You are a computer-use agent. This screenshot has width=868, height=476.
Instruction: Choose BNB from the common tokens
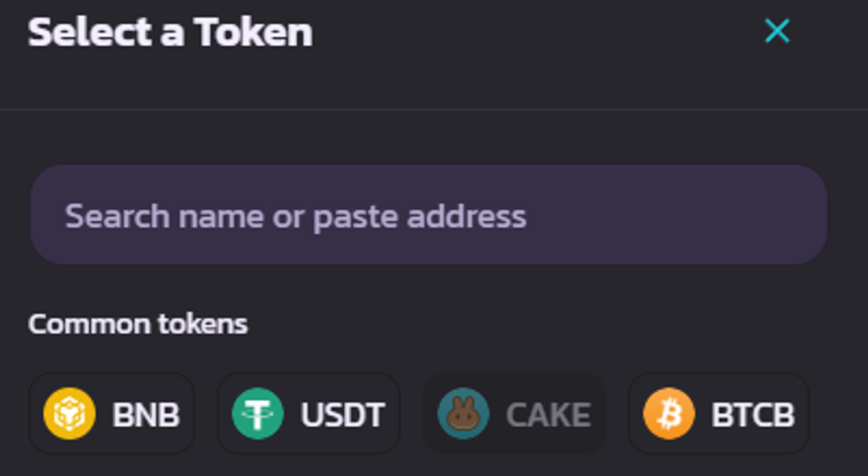point(112,414)
